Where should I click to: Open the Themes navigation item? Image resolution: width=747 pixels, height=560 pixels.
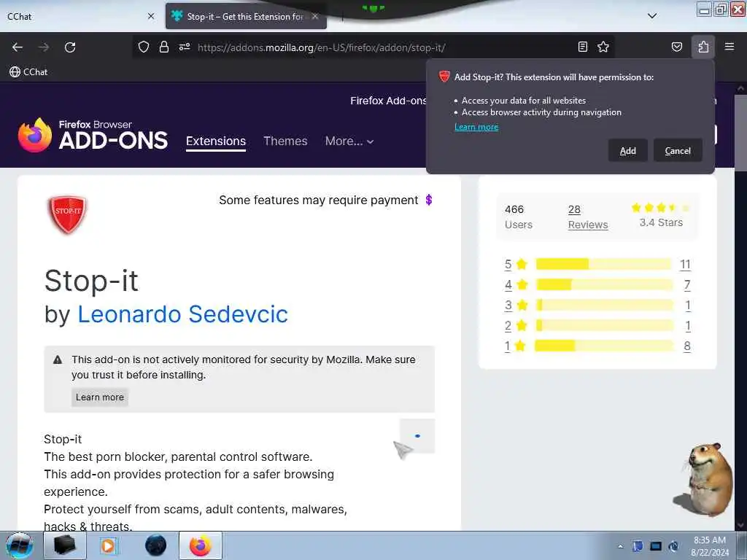[x=285, y=141]
